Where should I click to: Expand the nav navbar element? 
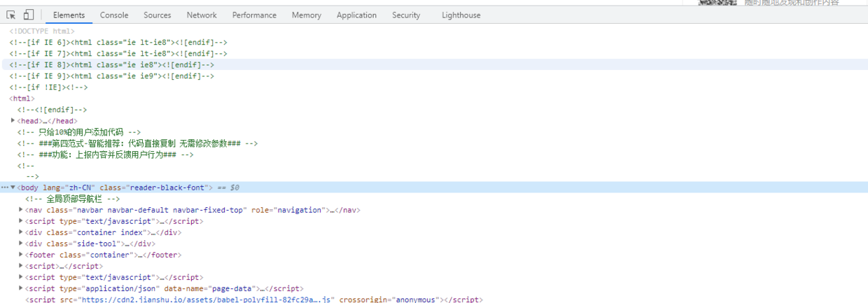click(21, 210)
